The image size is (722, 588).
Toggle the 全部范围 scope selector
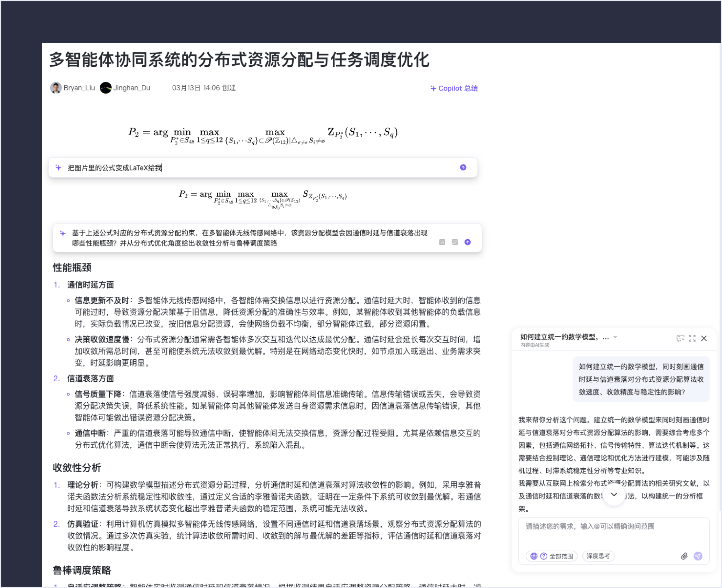[551, 556]
